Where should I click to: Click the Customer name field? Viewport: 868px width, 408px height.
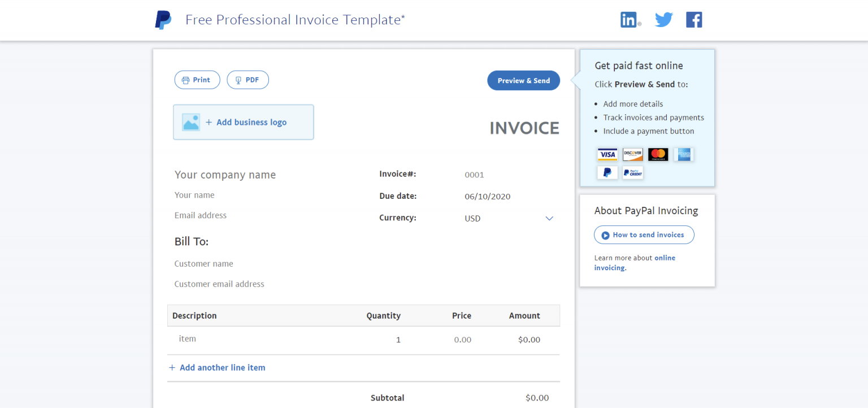(204, 263)
